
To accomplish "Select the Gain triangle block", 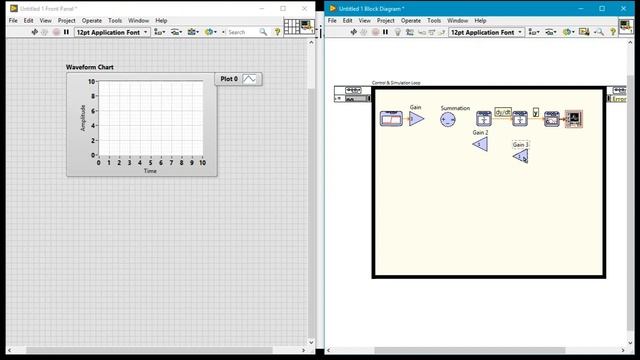I will click(x=416, y=119).
